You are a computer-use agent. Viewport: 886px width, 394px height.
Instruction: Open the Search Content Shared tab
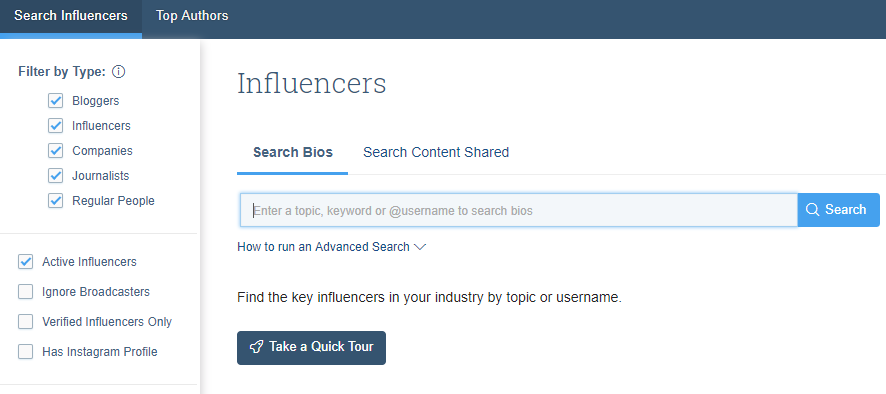[x=436, y=153]
